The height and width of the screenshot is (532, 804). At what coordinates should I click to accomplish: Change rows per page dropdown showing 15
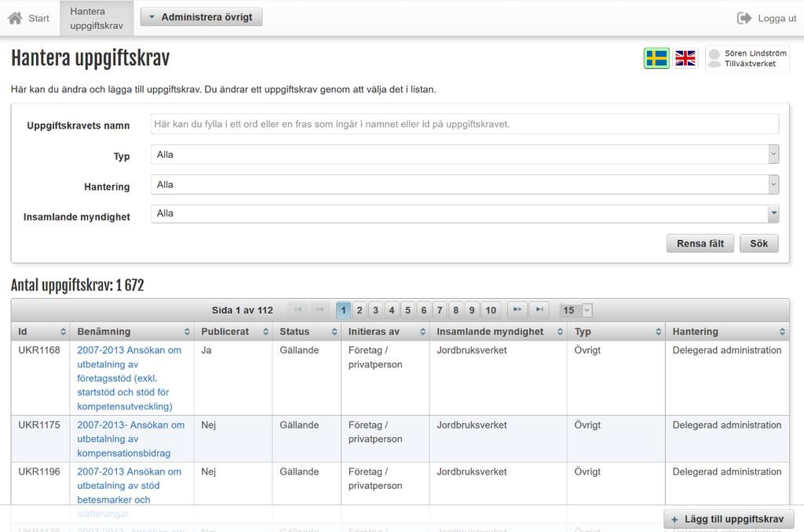576,310
